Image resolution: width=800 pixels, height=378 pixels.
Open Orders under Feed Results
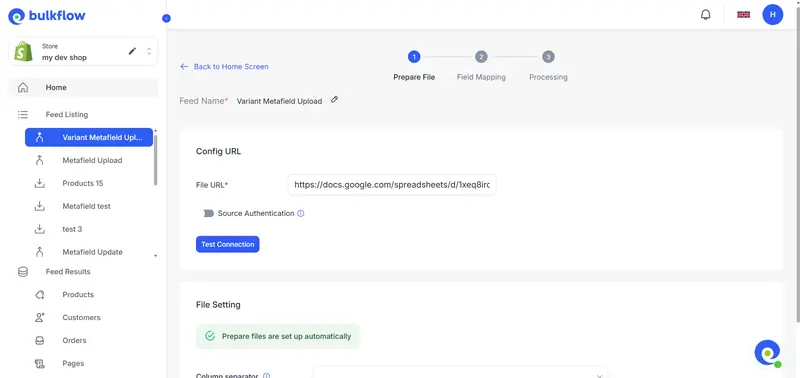74,340
